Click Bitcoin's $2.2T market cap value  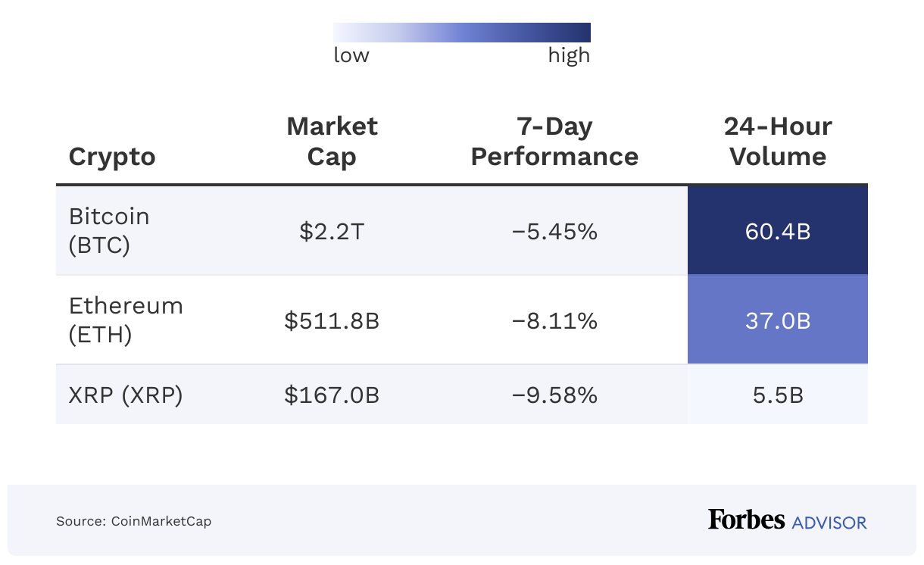pos(332,231)
